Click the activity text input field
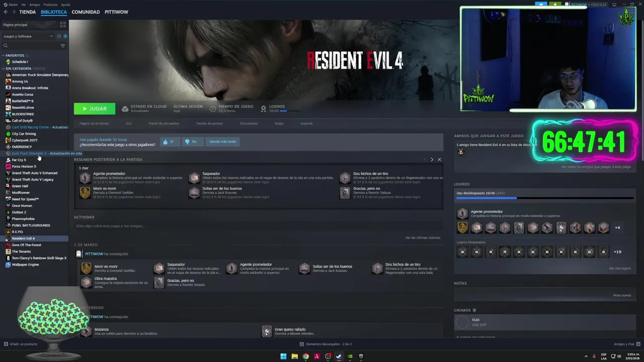The width and height of the screenshot is (644, 362). (259, 226)
